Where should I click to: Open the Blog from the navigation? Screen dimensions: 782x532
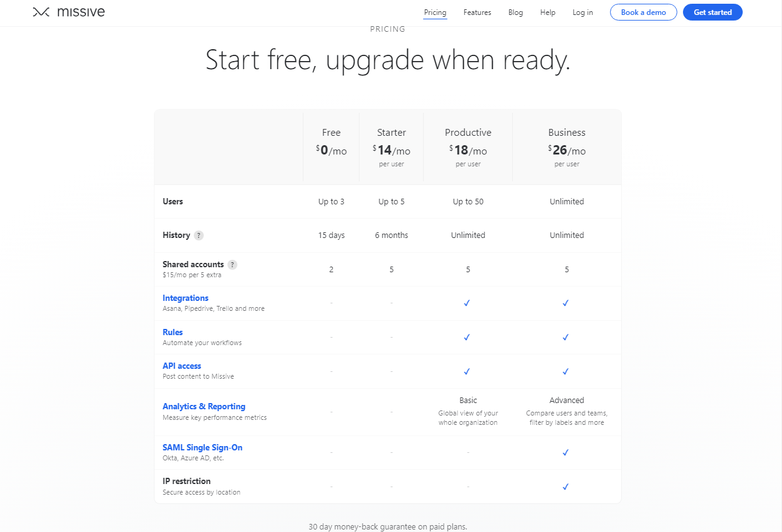(x=515, y=12)
